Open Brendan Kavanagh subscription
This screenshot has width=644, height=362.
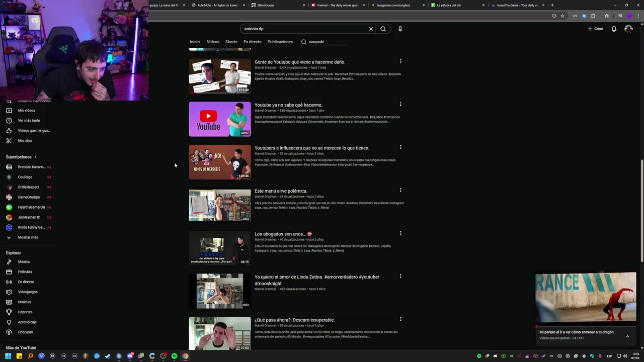28,167
